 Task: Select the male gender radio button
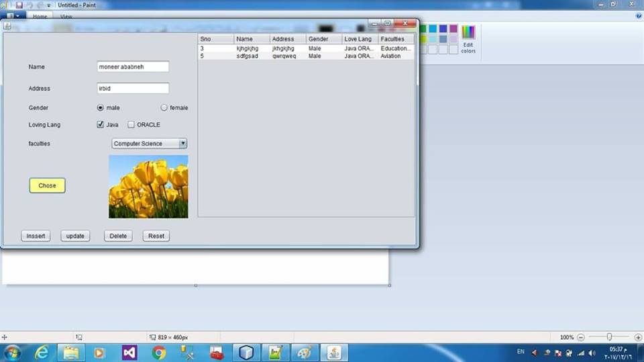pyautogui.click(x=101, y=107)
